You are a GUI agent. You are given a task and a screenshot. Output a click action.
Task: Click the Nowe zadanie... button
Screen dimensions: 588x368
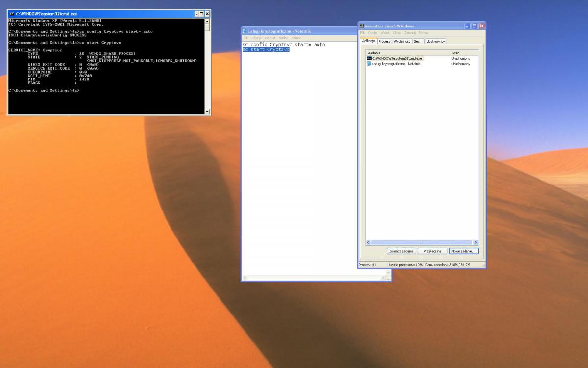pos(464,251)
